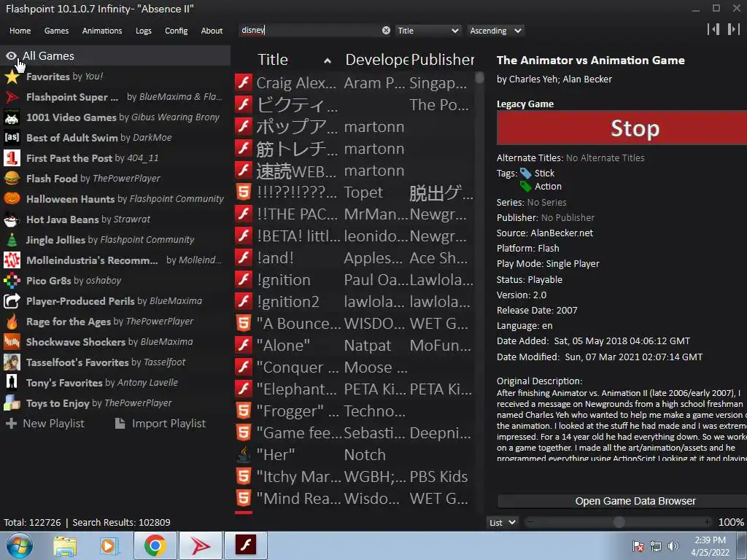The image size is (747, 560).
Task: Open Game Data Browser
Action: pyautogui.click(x=622, y=501)
